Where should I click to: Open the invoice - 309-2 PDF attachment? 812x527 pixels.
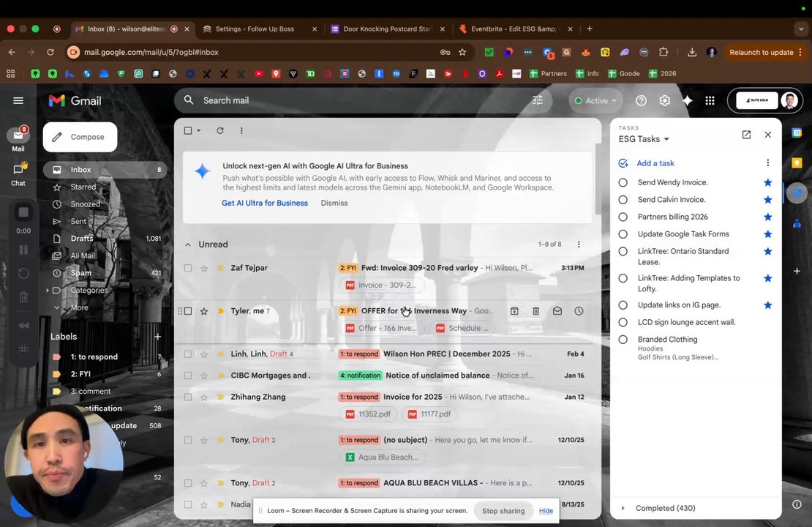pyautogui.click(x=382, y=285)
